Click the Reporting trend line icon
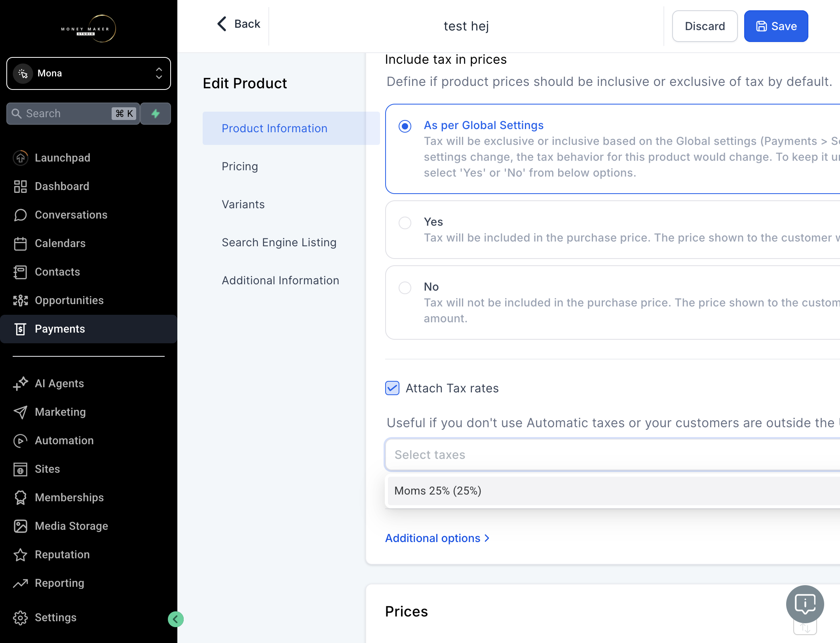The image size is (840, 643). 21,583
